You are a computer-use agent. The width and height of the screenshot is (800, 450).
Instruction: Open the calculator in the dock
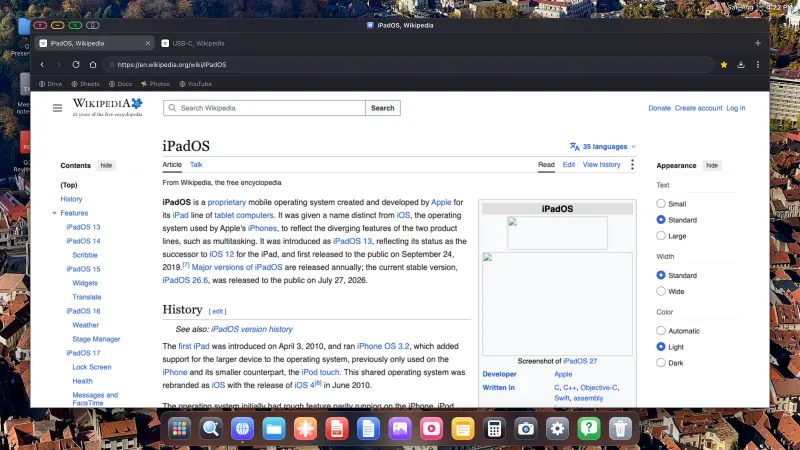(x=494, y=429)
